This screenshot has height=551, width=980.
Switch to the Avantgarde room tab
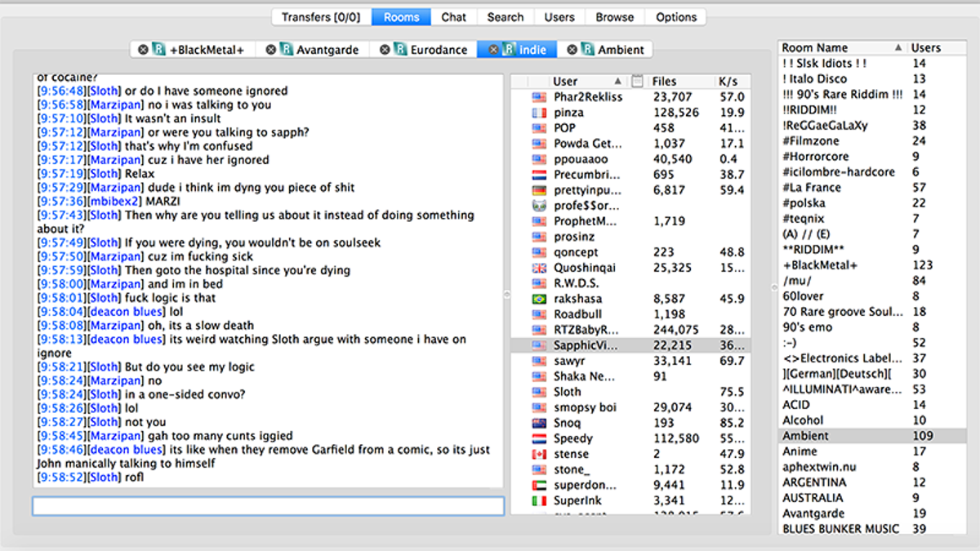[x=312, y=50]
